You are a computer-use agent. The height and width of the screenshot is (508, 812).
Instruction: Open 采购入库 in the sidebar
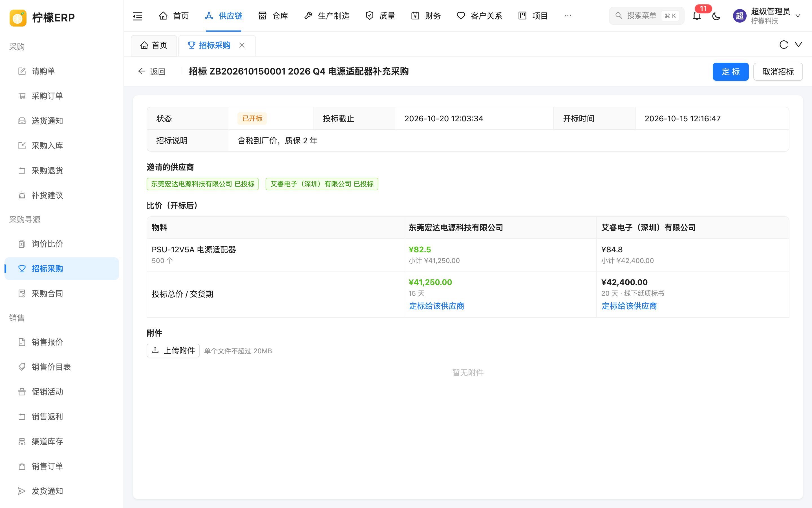pos(62,146)
